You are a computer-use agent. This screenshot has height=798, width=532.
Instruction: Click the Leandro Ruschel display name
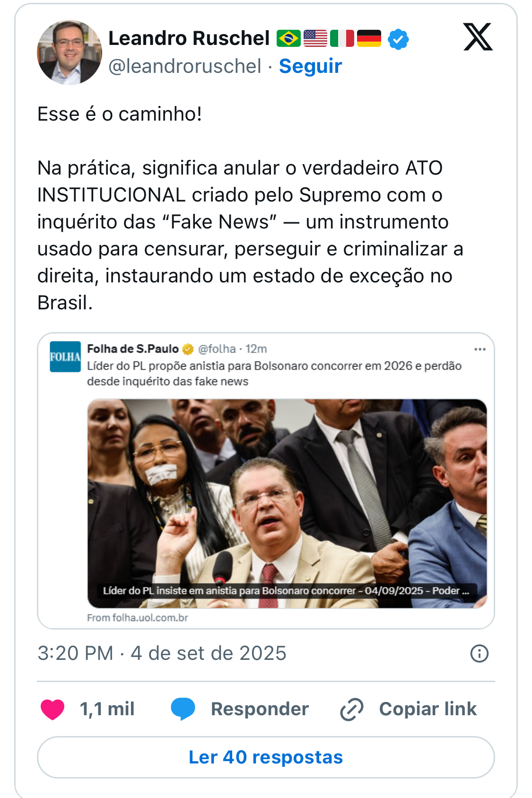tap(189, 38)
